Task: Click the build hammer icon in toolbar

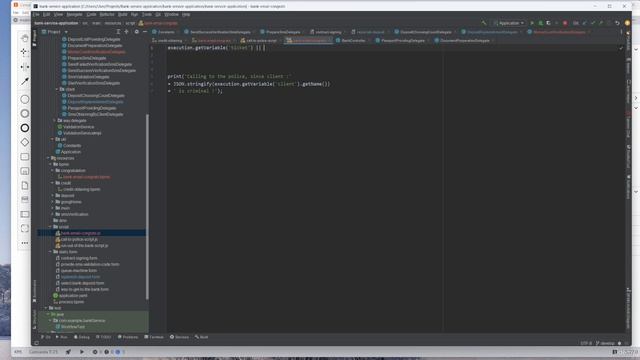Action: (x=484, y=23)
